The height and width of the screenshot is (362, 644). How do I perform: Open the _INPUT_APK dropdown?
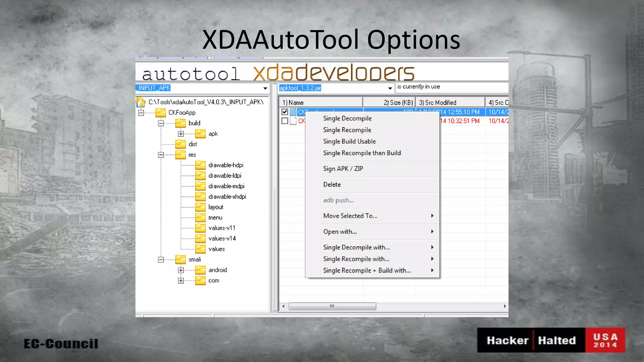265,88
